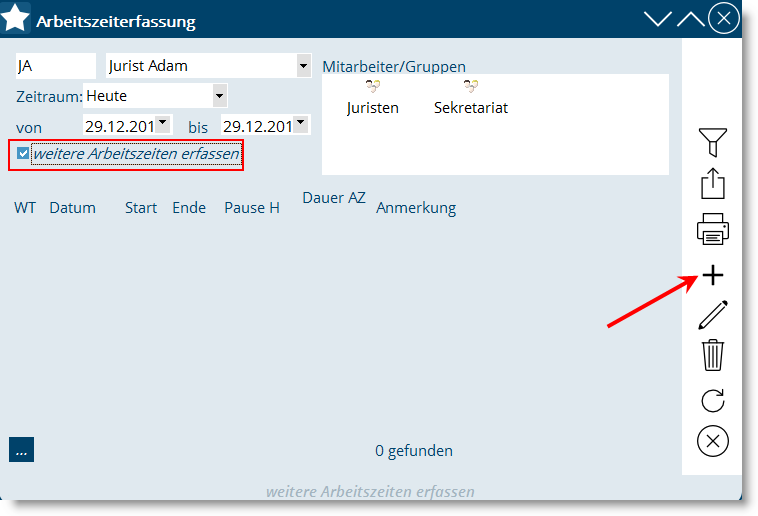
Task: Click the JA initials input field
Action: coord(56,65)
